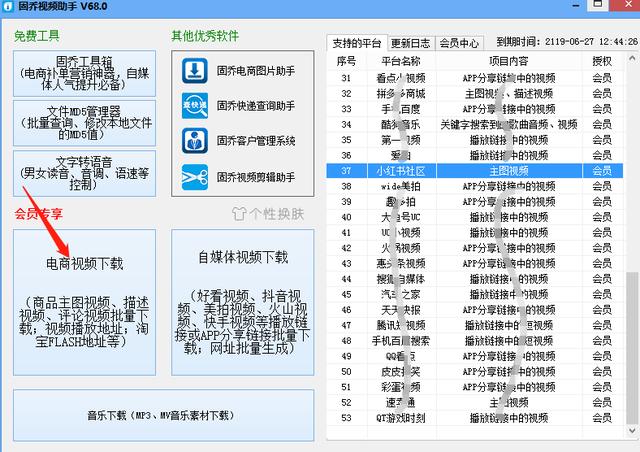Image resolution: width=640 pixels, height=452 pixels.
Task: Click the 个性换肤 shirt icon
Action: coord(239,214)
